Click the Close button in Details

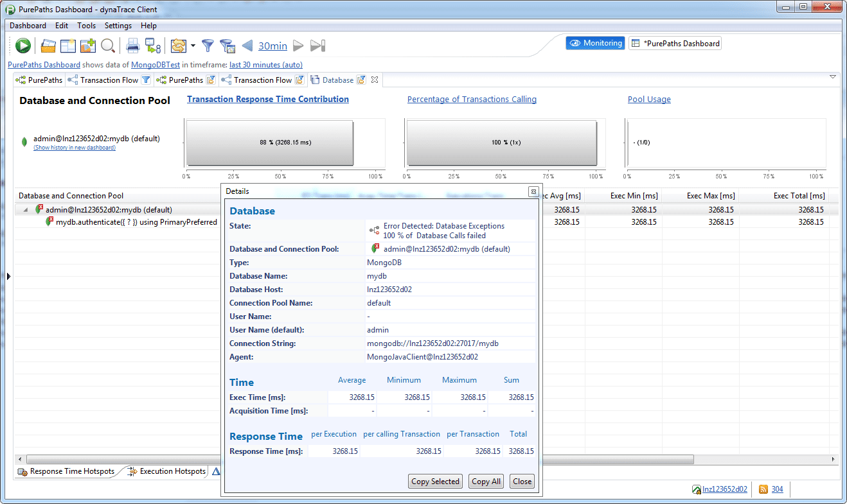[x=522, y=482]
